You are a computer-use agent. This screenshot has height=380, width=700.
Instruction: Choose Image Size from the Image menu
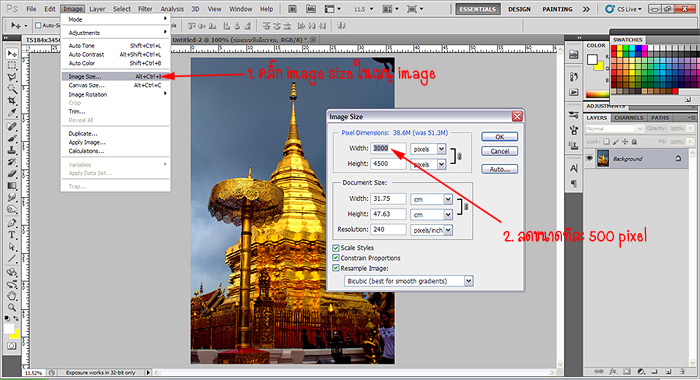[116, 76]
